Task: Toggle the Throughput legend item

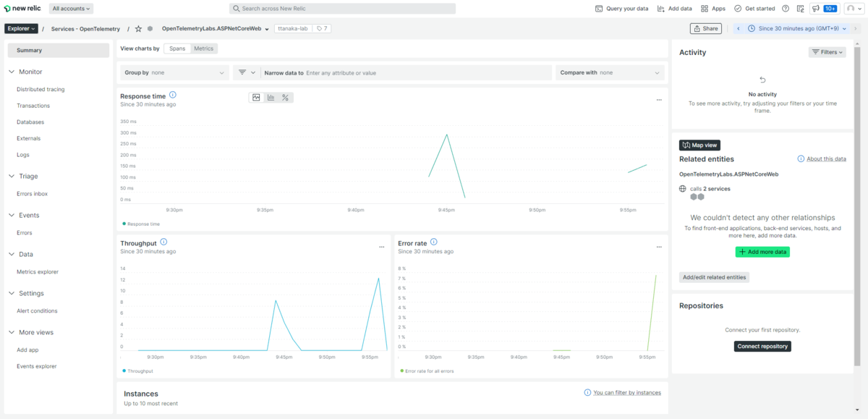Action: click(x=137, y=371)
